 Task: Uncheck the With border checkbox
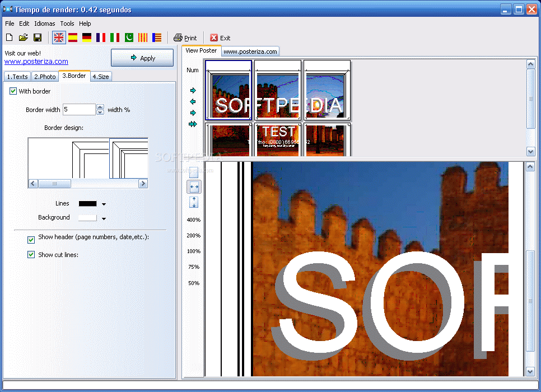pyautogui.click(x=13, y=91)
